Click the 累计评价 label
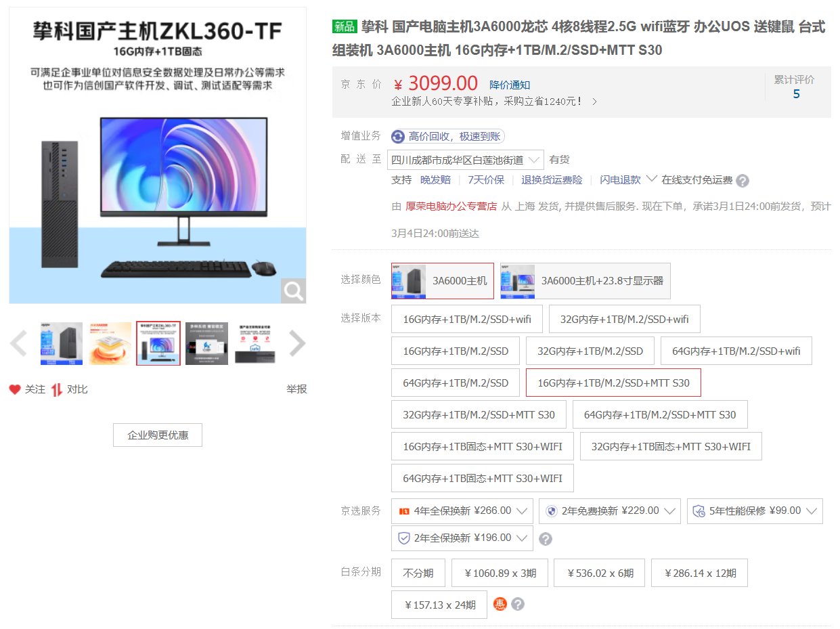The image size is (840, 629). pos(794,80)
